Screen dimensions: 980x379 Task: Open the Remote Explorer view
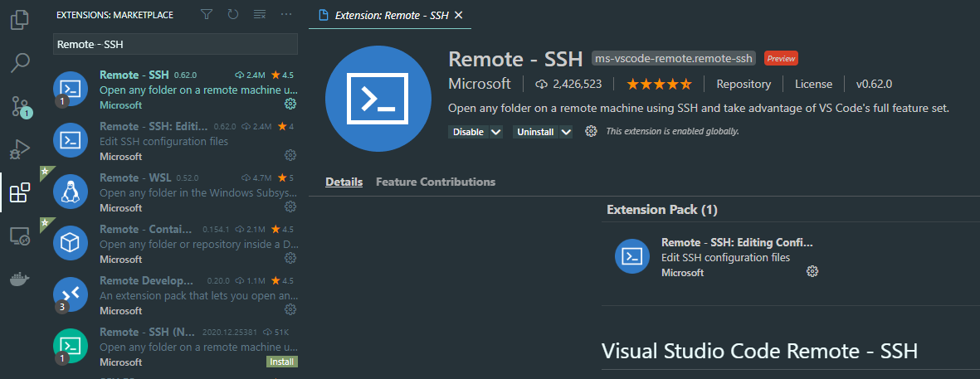[20, 236]
